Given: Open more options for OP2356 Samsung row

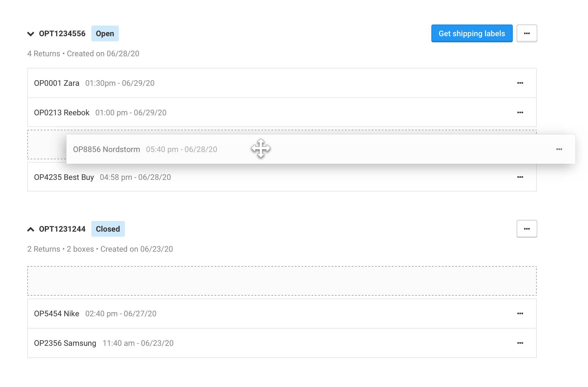Looking at the screenshot, I should pyautogui.click(x=520, y=343).
